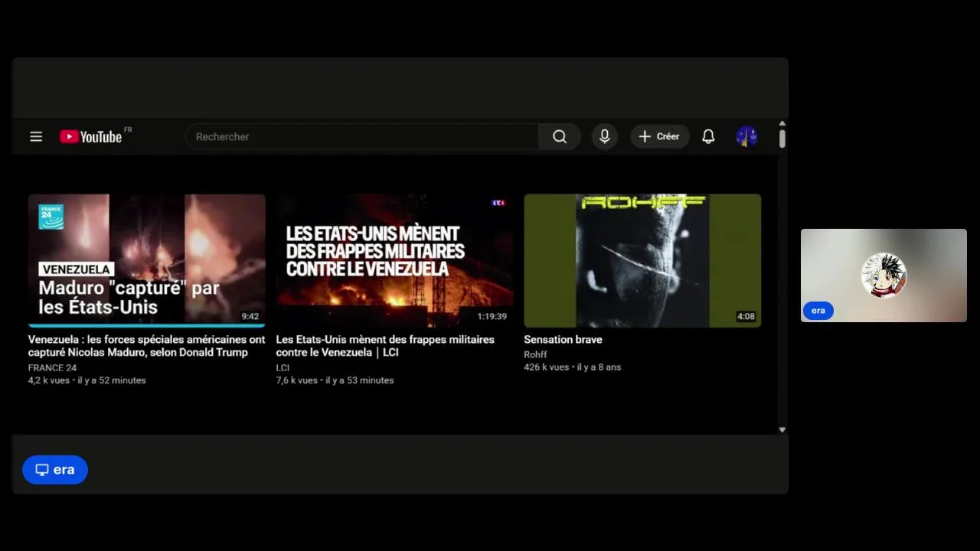This screenshot has height=551, width=980.
Task: Play the Rohff Sensation brave thumbnail
Action: click(x=642, y=260)
